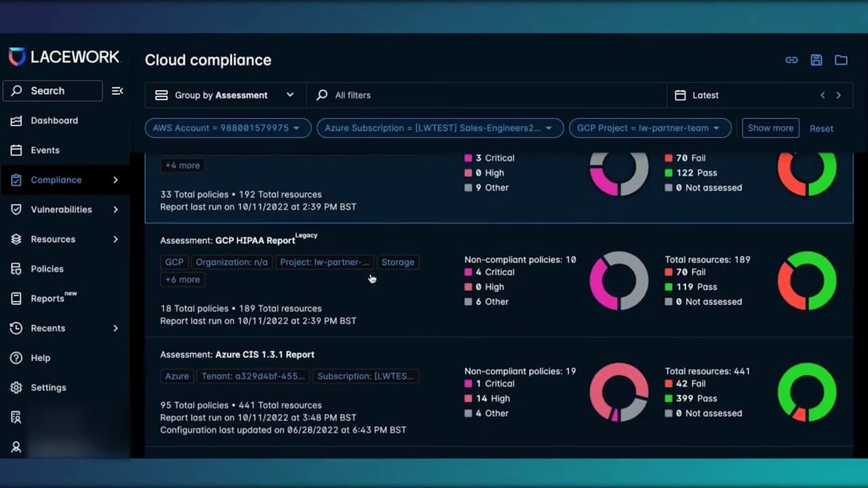This screenshot has height=488, width=868.
Task: Click the Reset filters link
Action: 821,129
